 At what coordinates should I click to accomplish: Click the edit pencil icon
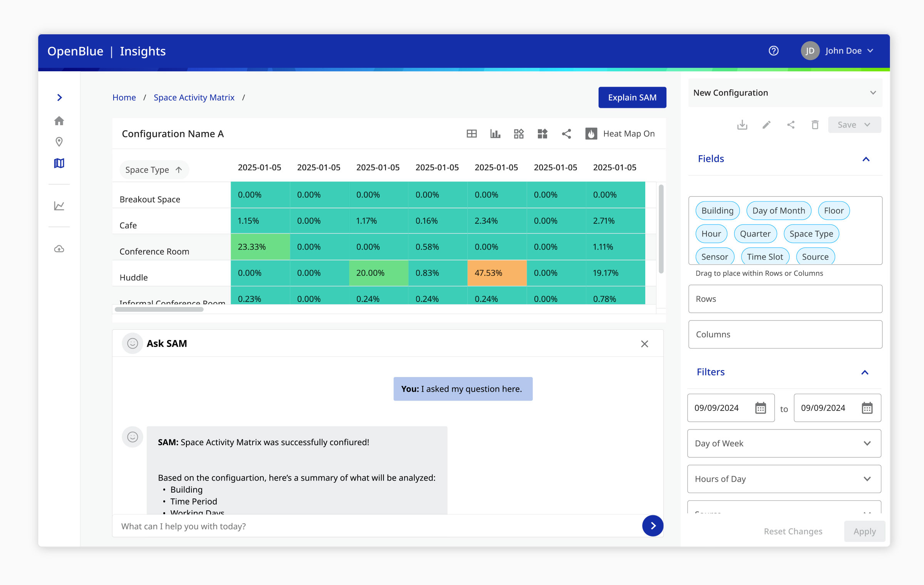click(x=767, y=125)
